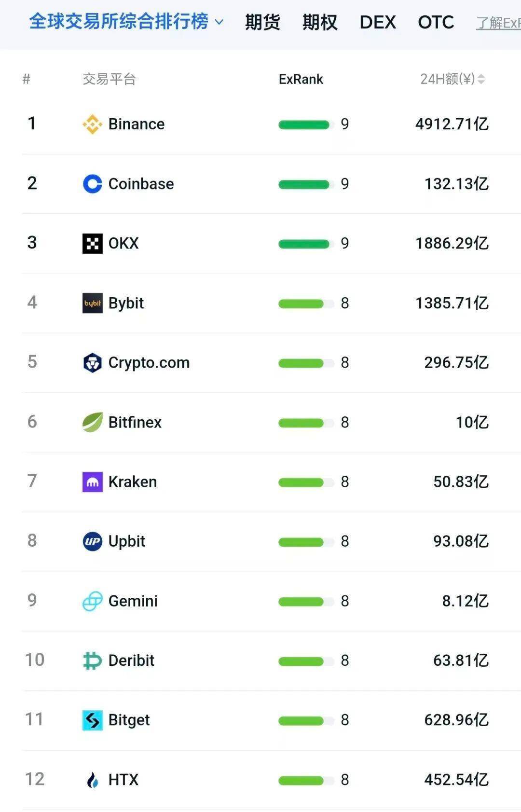This screenshot has width=521, height=812.
Task: Expand the 全球交易所综合排行榜 dropdown
Action: (x=219, y=22)
